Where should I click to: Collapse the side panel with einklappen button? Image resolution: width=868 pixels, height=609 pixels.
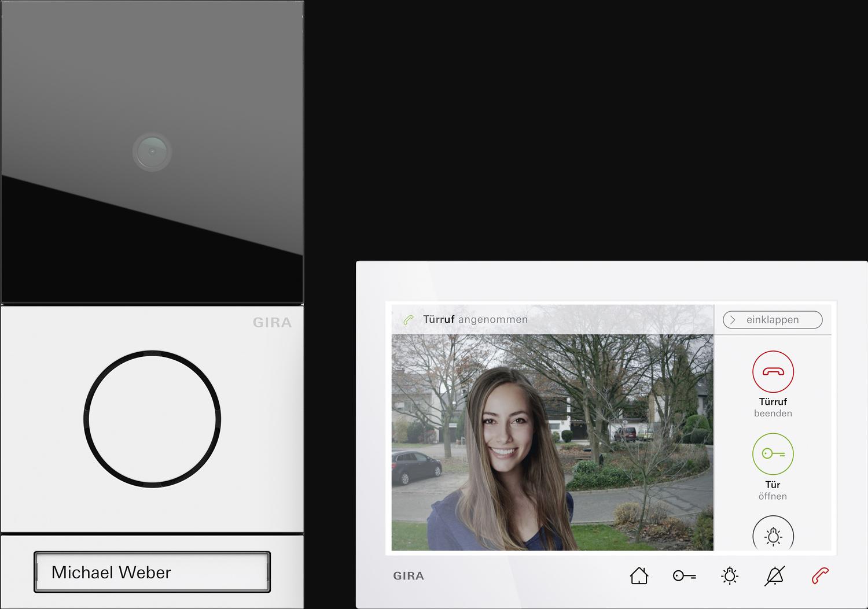click(773, 320)
